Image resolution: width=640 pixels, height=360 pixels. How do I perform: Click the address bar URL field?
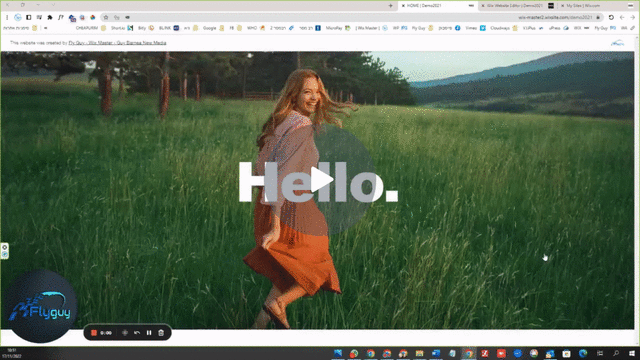[x=351, y=17]
